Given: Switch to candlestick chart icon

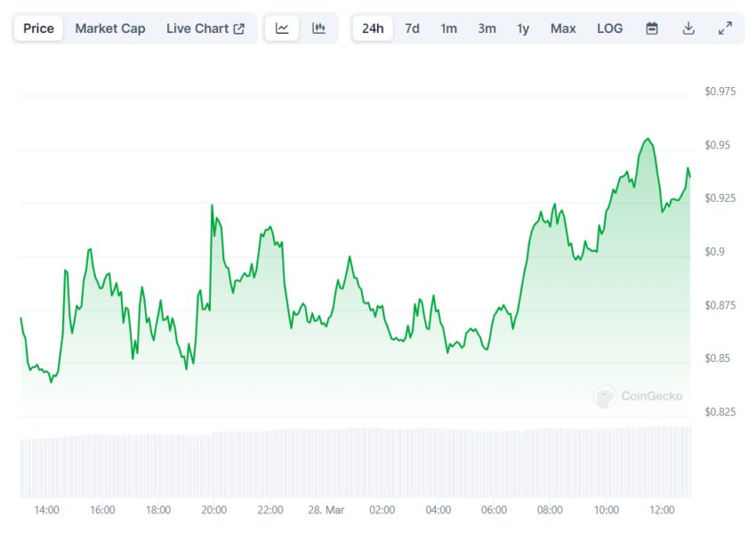Looking at the screenshot, I should pos(318,28).
